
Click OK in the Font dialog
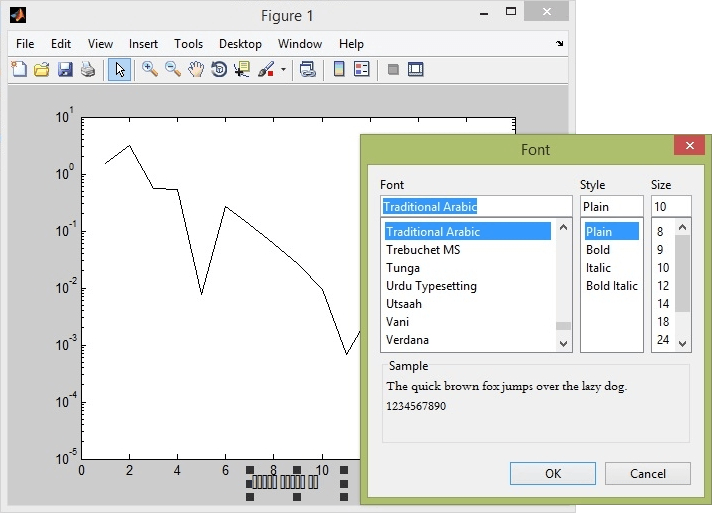click(x=553, y=474)
